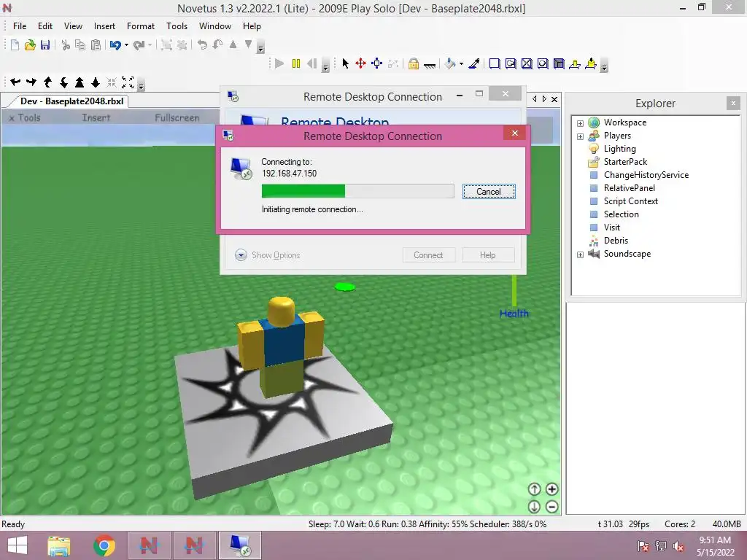
Task: Open the Edit menu
Action: click(x=45, y=26)
